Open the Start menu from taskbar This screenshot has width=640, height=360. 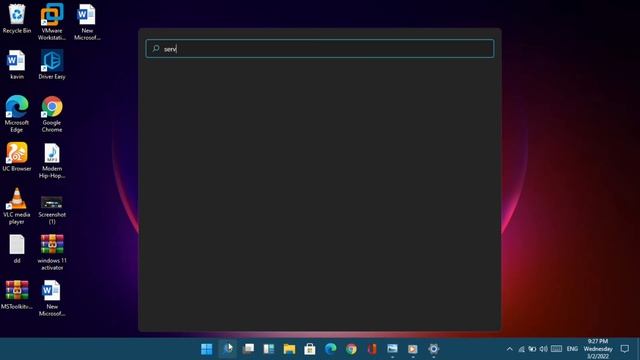pyautogui.click(x=207, y=349)
